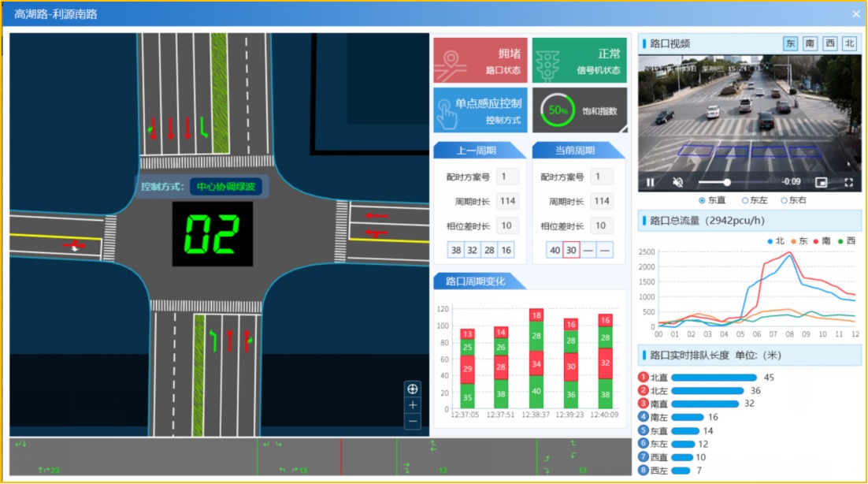
Task: Zoom out on the intersection map
Action: point(413,422)
